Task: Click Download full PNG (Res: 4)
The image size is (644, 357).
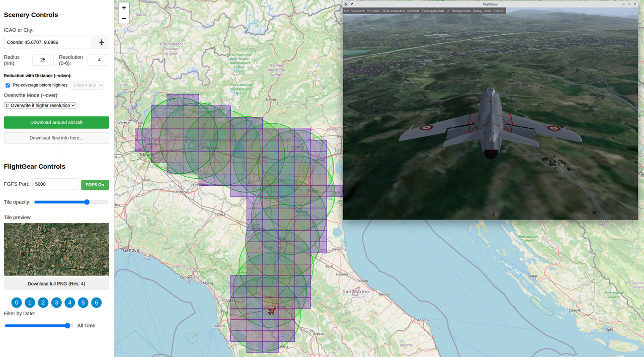Action: click(x=56, y=283)
